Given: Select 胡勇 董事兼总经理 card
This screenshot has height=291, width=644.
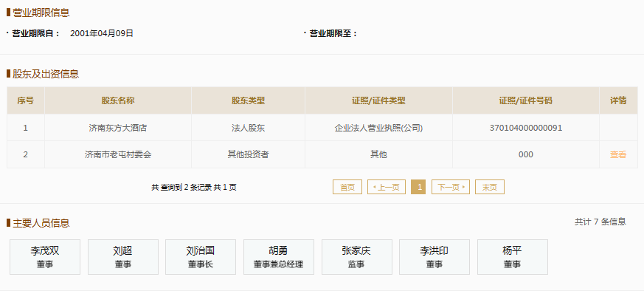Looking at the screenshot, I should coord(278,257).
